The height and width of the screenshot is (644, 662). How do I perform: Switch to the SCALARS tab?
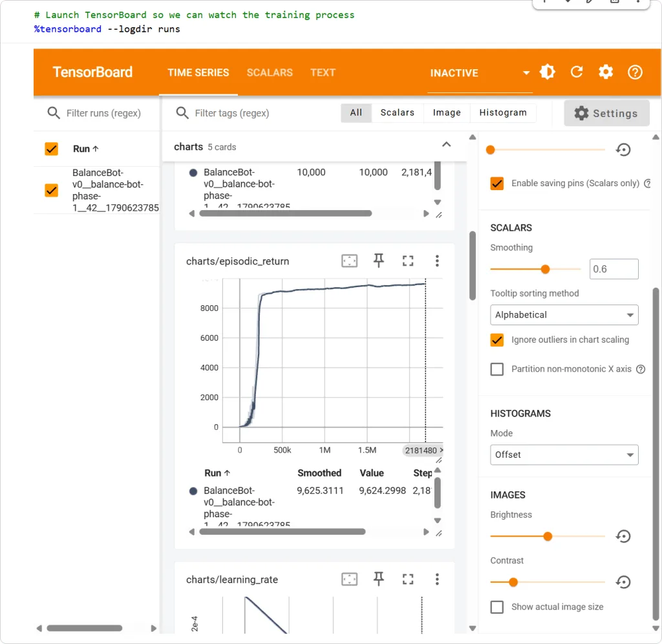[x=270, y=72]
